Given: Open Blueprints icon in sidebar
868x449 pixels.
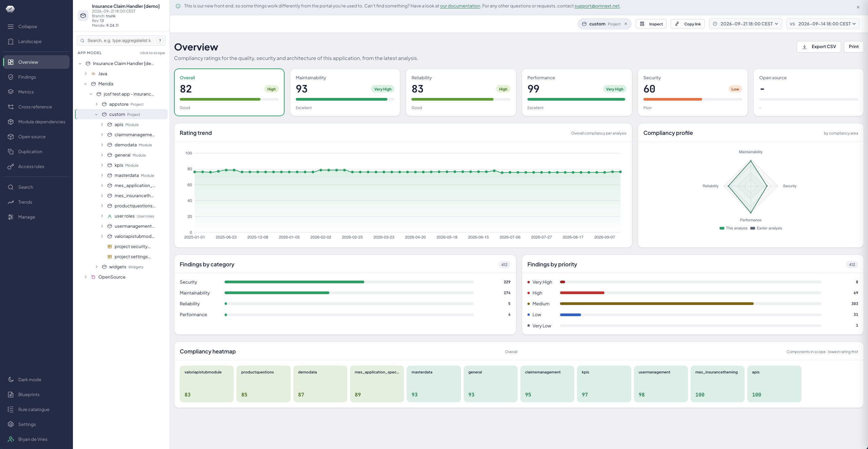Looking at the screenshot, I should (11, 394).
